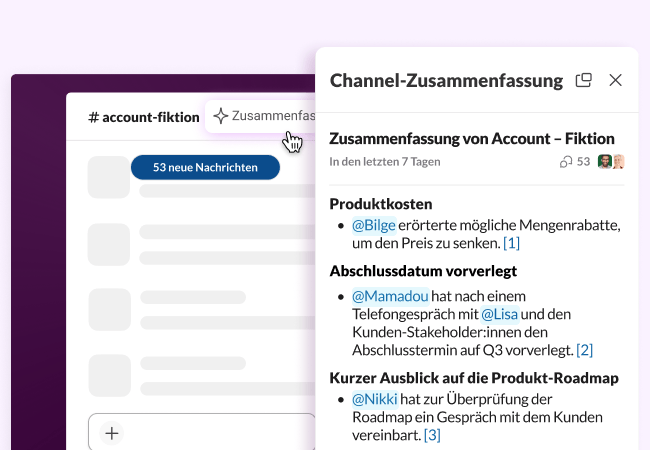Click the @Mamadou mention

(x=390, y=296)
